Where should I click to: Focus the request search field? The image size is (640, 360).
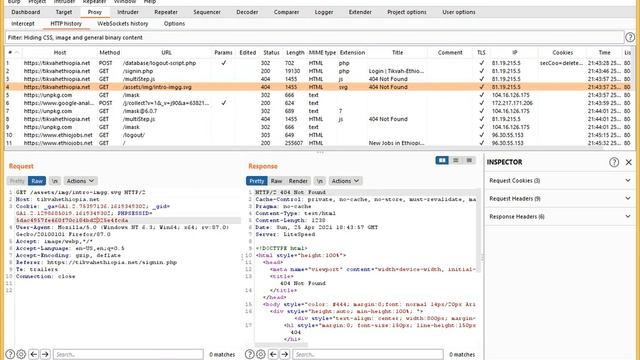128,354
